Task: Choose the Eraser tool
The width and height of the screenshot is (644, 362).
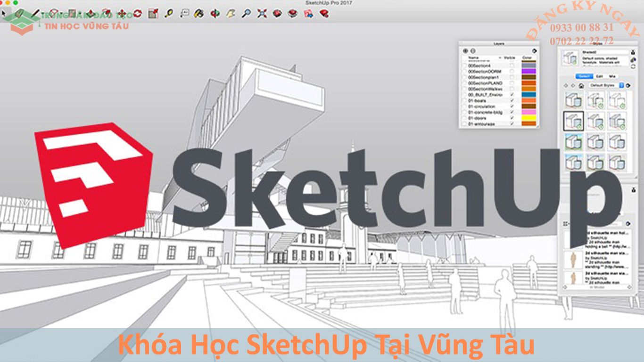Action: (x=20, y=13)
